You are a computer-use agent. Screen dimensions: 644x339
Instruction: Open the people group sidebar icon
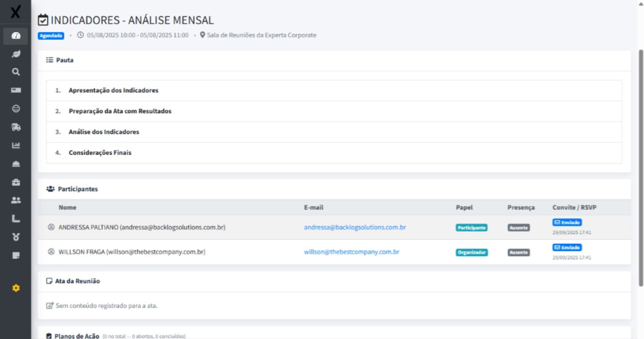click(16, 200)
